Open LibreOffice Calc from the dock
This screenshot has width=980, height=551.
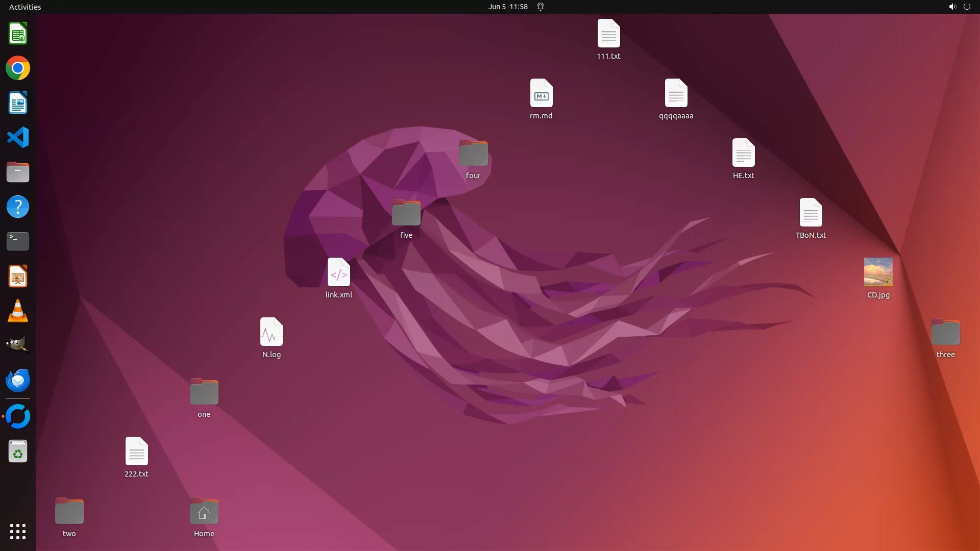pyautogui.click(x=18, y=34)
